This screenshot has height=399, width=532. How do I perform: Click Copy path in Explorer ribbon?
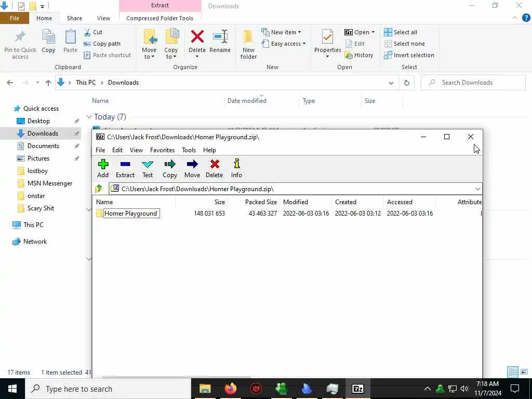[x=102, y=44]
